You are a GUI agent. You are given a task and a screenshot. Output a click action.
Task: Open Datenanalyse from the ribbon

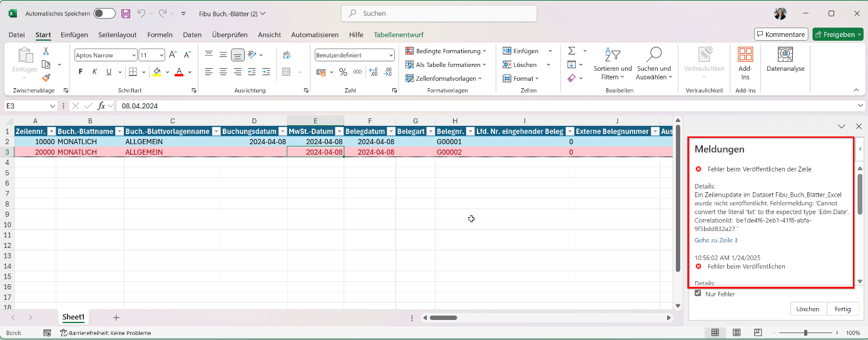pos(785,59)
